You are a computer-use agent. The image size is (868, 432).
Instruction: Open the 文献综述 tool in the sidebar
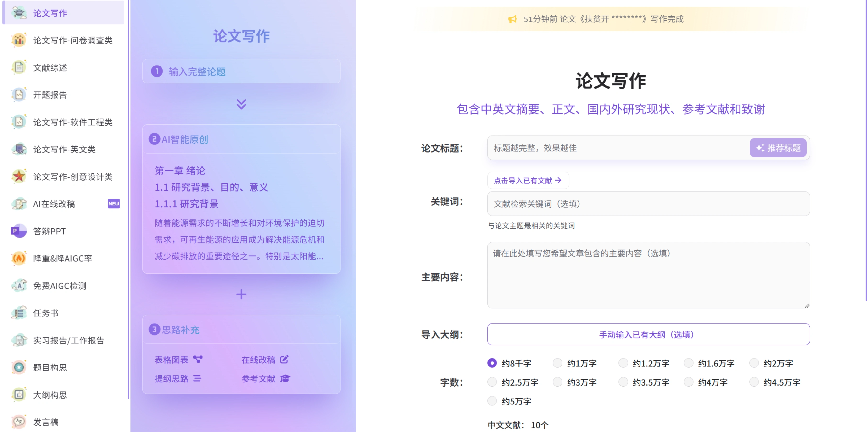coord(50,68)
